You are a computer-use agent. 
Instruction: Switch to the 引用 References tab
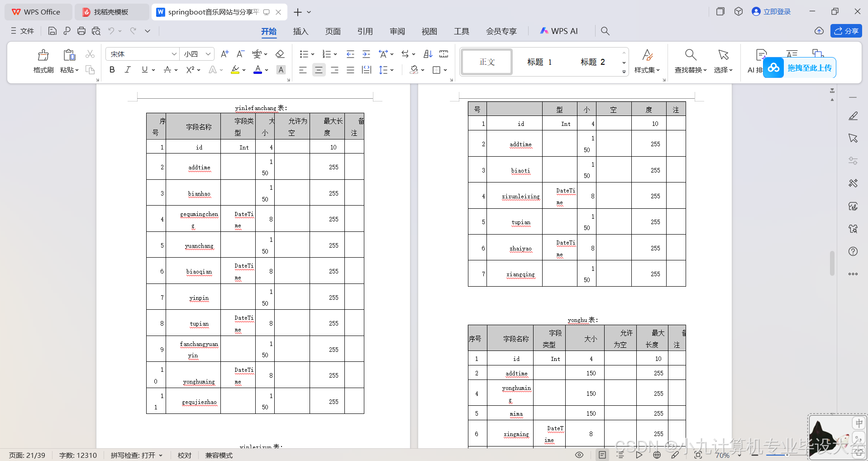365,31
